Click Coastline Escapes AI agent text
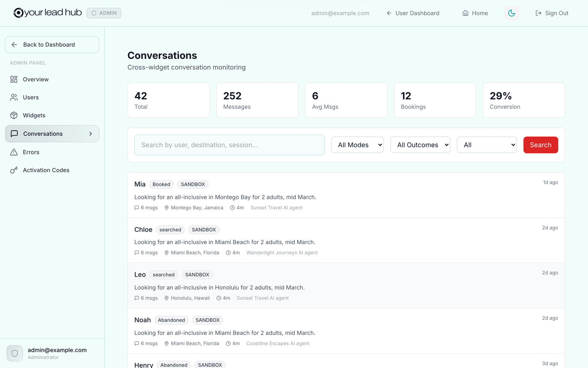 (278, 344)
